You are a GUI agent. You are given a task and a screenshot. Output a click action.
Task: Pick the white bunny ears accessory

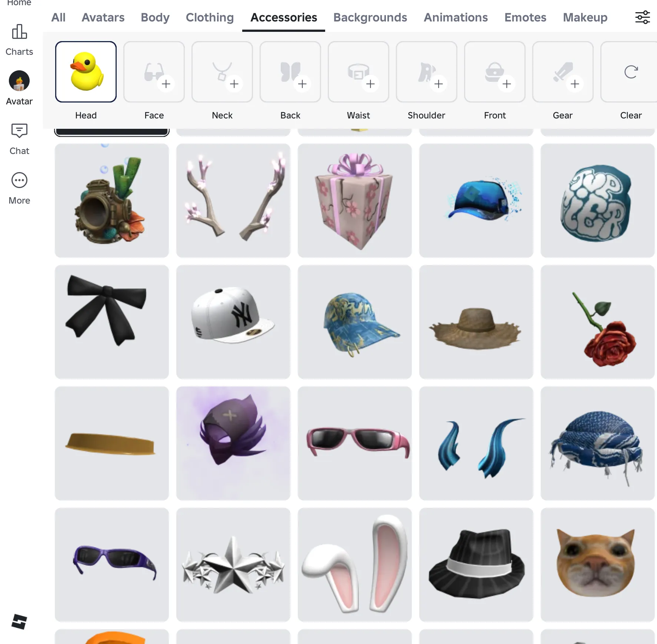point(355,565)
